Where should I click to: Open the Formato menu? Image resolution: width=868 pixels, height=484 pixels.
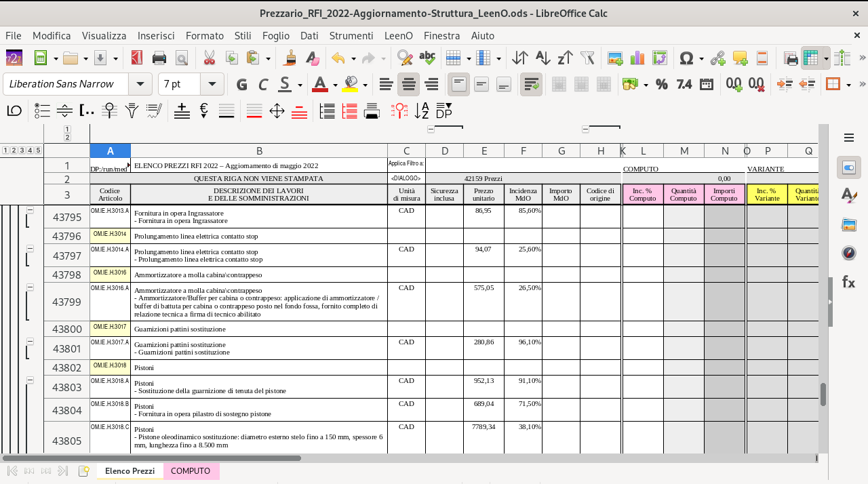[x=205, y=35]
